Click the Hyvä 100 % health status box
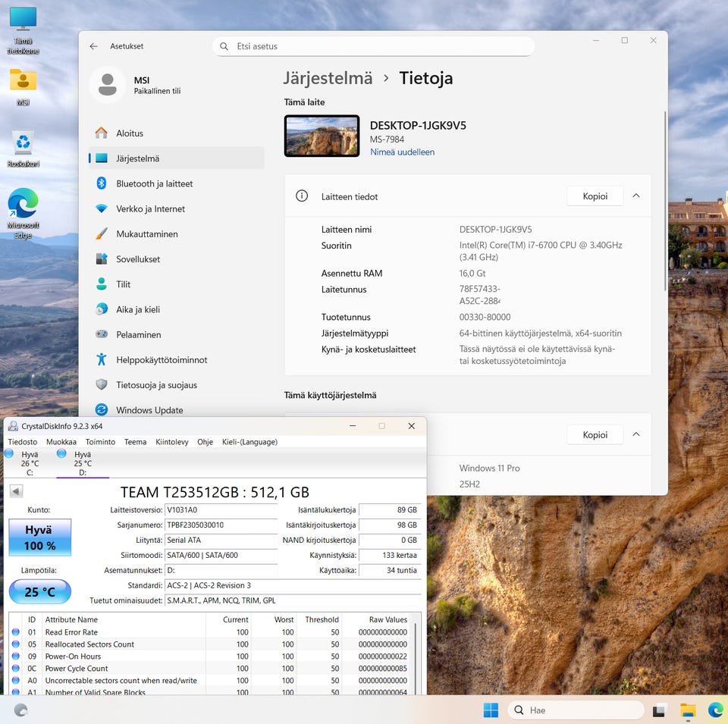This screenshot has width=728, height=724. click(x=39, y=538)
